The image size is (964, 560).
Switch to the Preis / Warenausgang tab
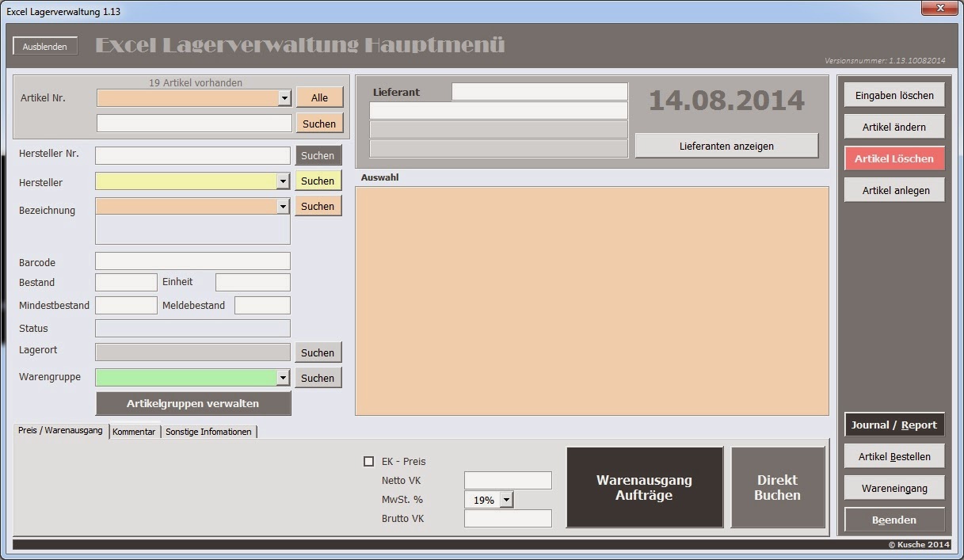point(61,431)
